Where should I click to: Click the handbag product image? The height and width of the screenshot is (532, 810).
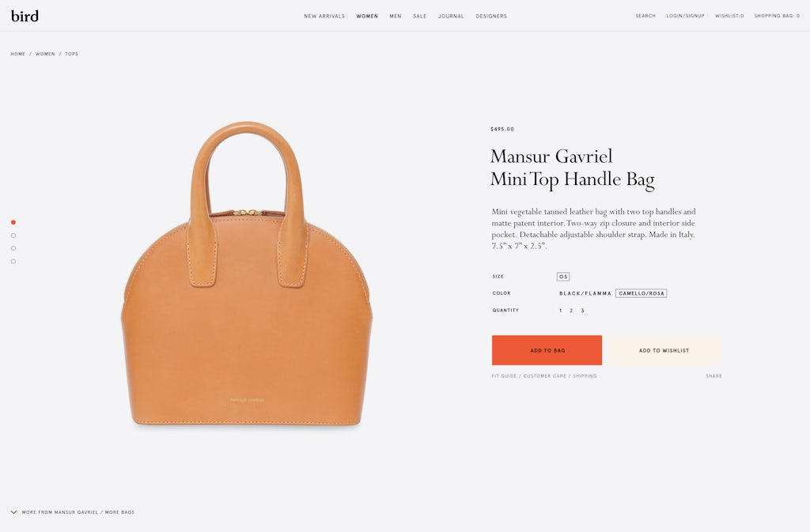point(247,274)
